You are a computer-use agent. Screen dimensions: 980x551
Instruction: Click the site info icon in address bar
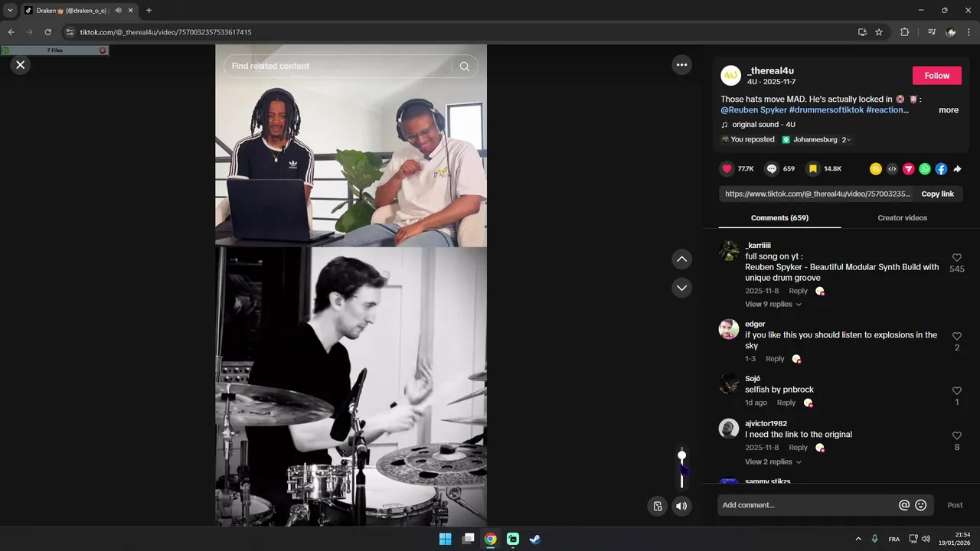click(x=70, y=32)
